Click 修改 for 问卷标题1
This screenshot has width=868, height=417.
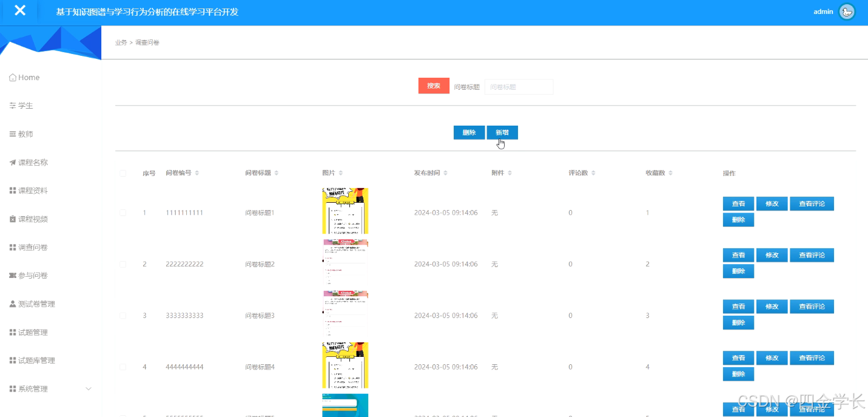[x=772, y=204]
